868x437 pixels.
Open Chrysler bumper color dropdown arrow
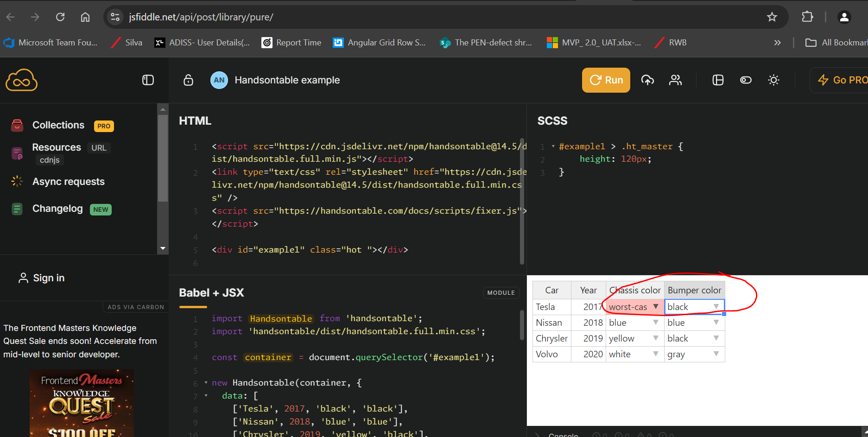coord(716,338)
